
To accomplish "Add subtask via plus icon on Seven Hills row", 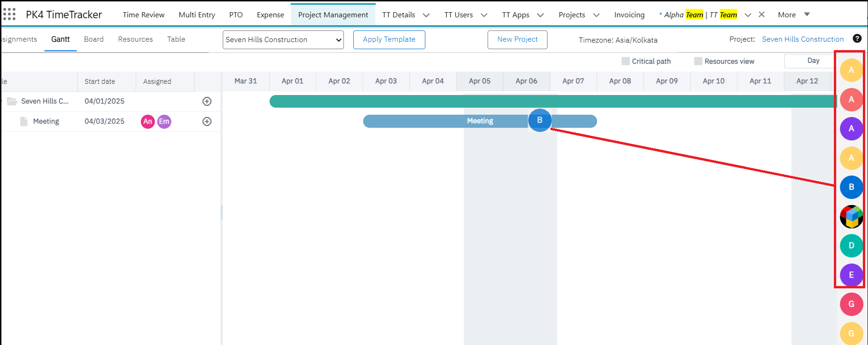I will point(207,101).
